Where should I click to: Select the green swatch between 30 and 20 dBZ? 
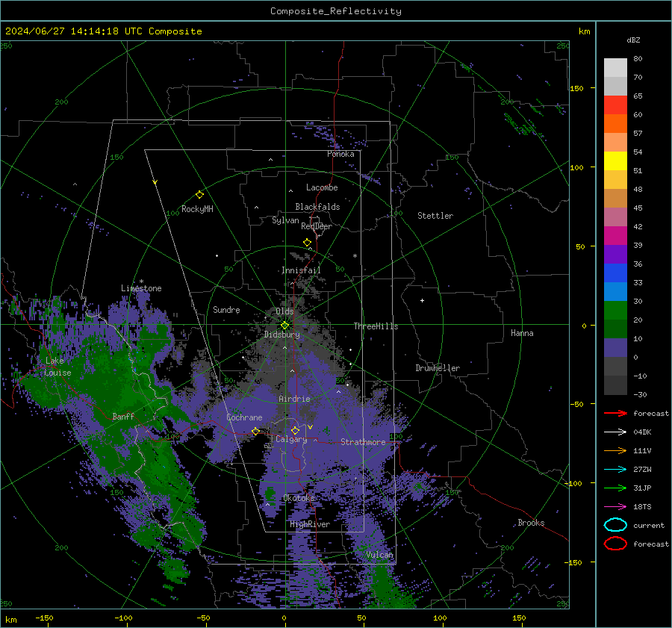tap(615, 311)
